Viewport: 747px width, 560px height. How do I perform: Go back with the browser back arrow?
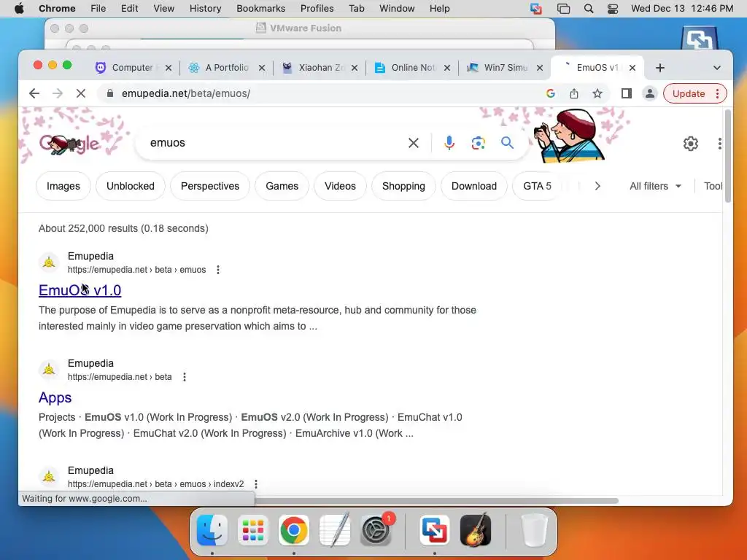34,93
